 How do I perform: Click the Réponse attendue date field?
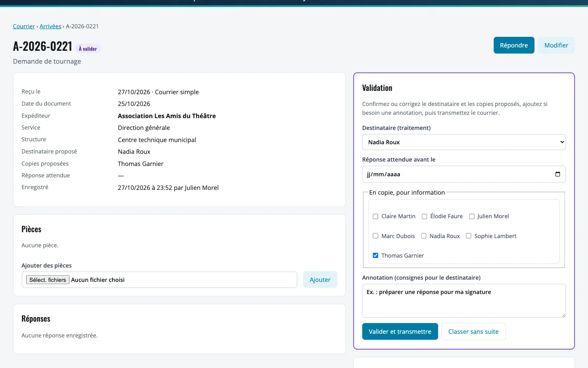pyautogui.click(x=464, y=174)
